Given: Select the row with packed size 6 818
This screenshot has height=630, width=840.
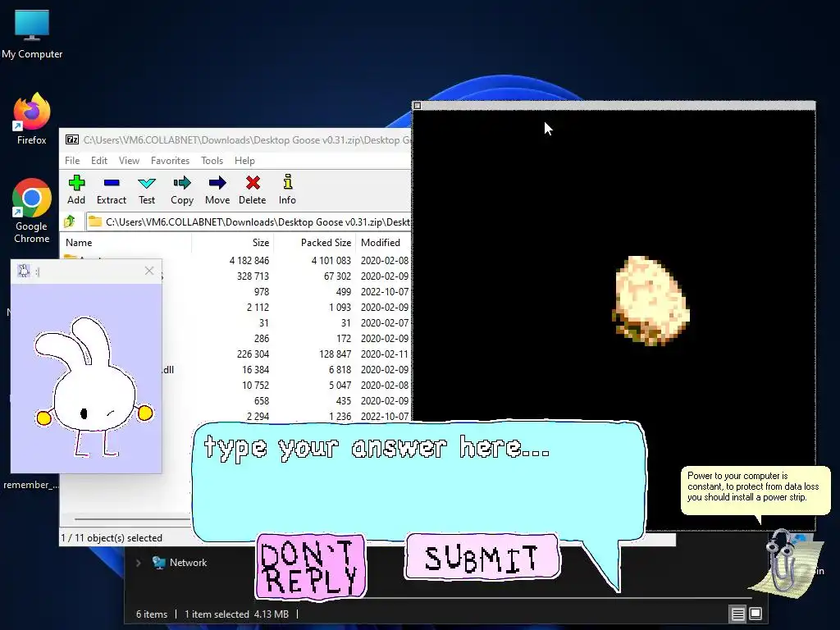Looking at the screenshot, I should [340, 370].
